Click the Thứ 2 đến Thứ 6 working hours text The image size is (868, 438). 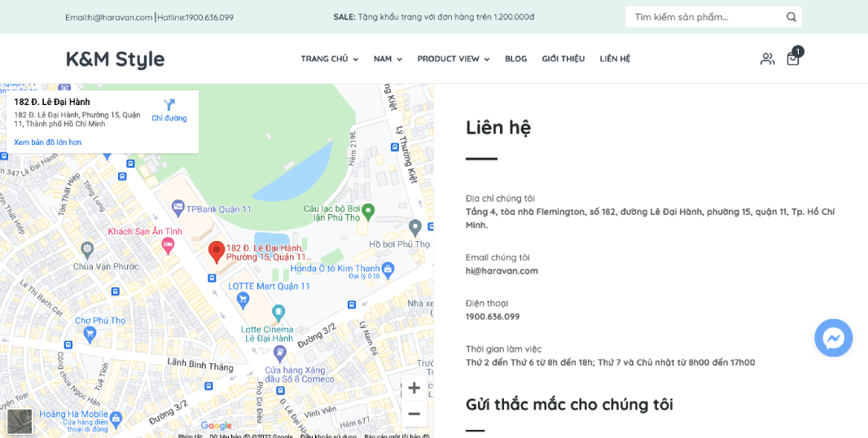(x=610, y=362)
